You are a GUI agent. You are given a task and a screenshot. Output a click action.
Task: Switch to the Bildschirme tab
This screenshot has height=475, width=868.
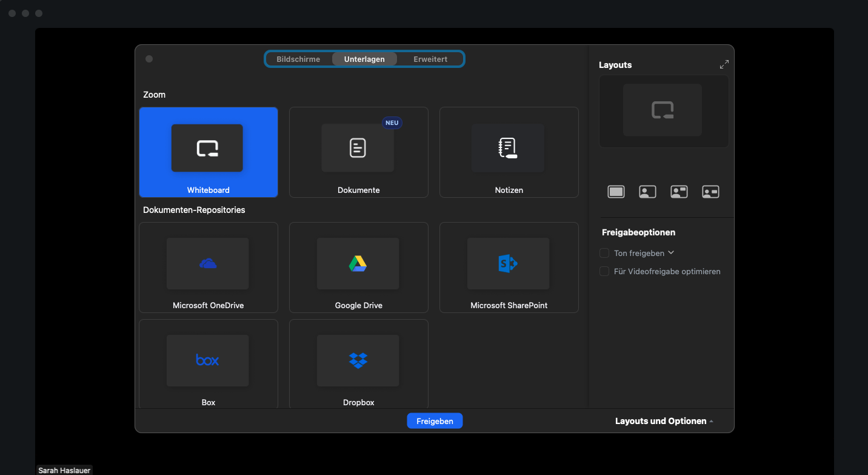(298, 59)
